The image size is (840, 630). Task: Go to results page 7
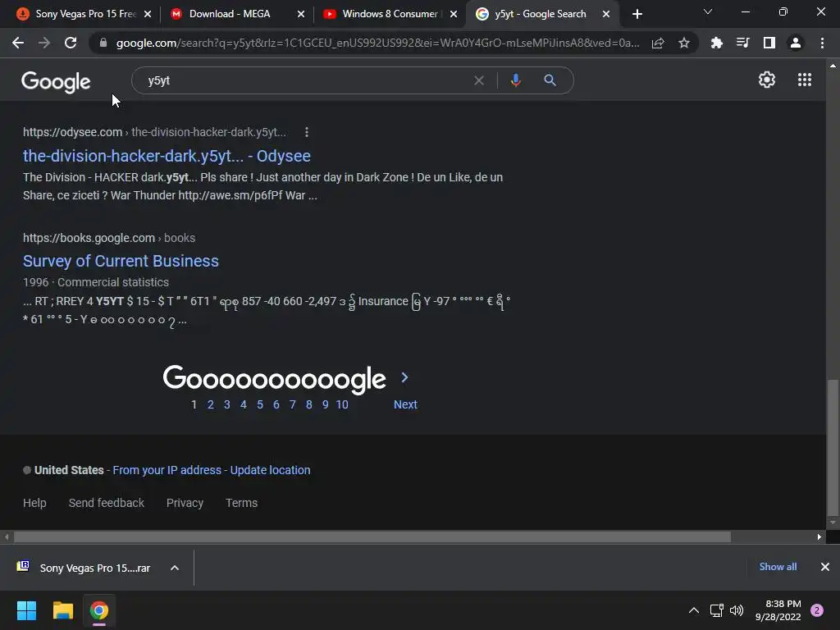pyautogui.click(x=293, y=404)
